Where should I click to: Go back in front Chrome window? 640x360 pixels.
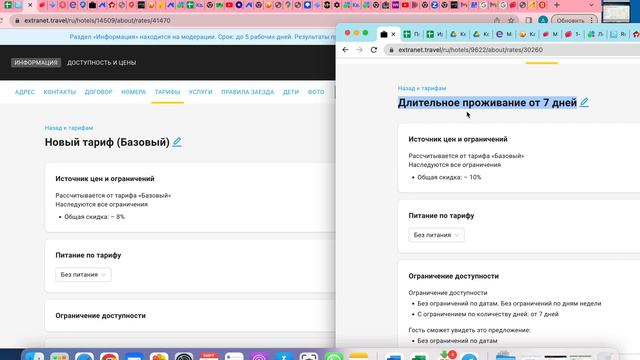tap(345, 50)
